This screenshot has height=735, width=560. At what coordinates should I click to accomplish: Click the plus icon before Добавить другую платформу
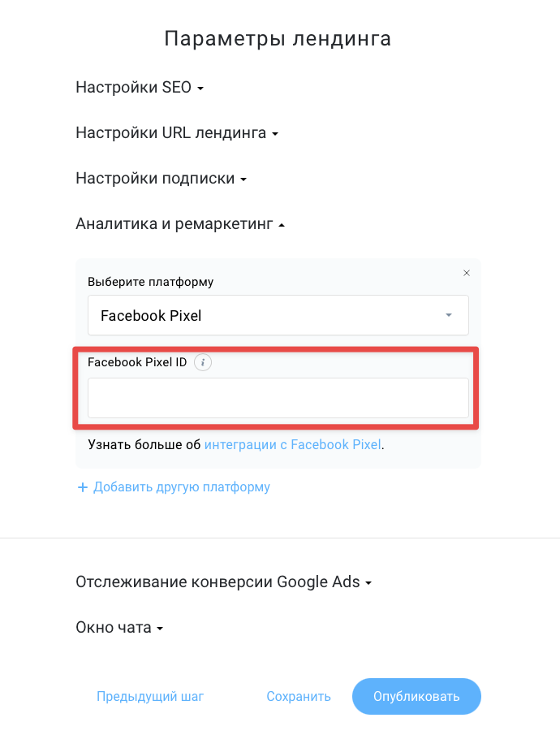(x=83, y=487)
